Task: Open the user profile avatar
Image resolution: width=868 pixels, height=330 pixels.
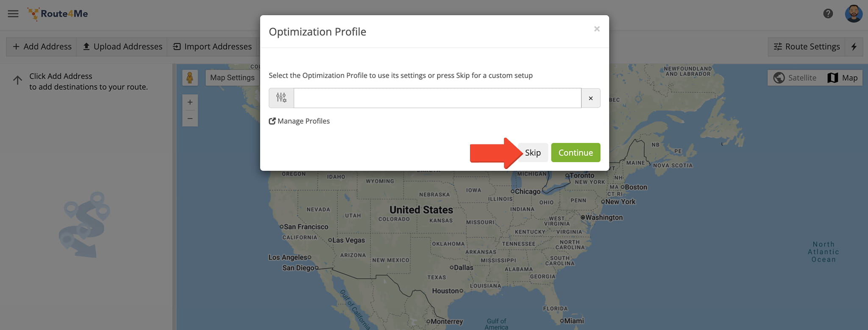Action: pos(854,14)
